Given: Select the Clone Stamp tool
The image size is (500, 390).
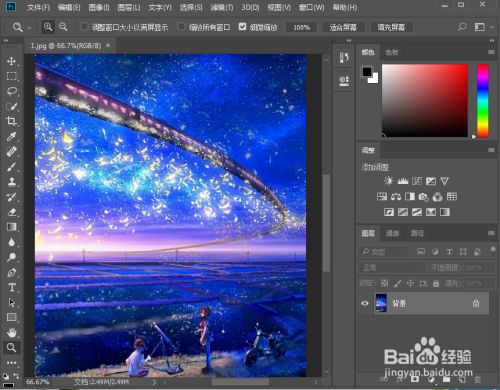Looking at the screenshot, I should pyautogui.click(x=12, y=182).
